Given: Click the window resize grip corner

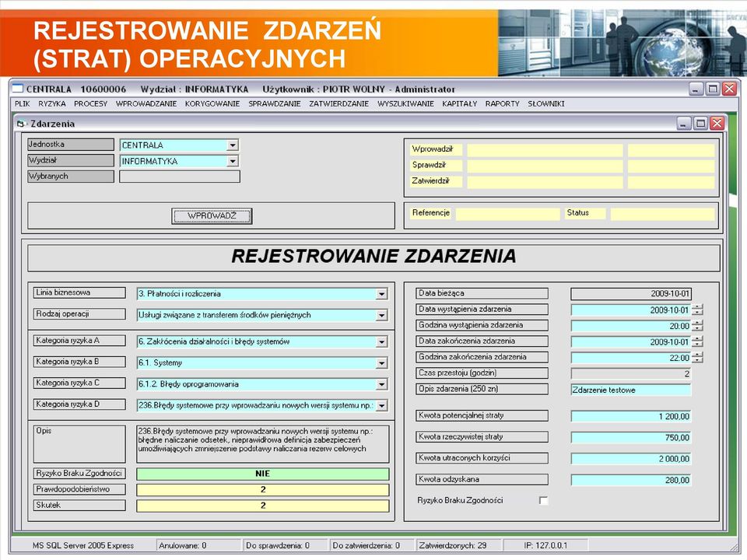Looking at the screenshot, I should (734, 548).
